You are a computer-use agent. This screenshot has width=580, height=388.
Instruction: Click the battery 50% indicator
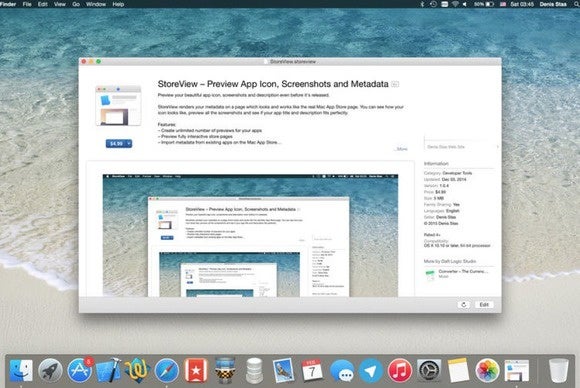tap(484, 4)
